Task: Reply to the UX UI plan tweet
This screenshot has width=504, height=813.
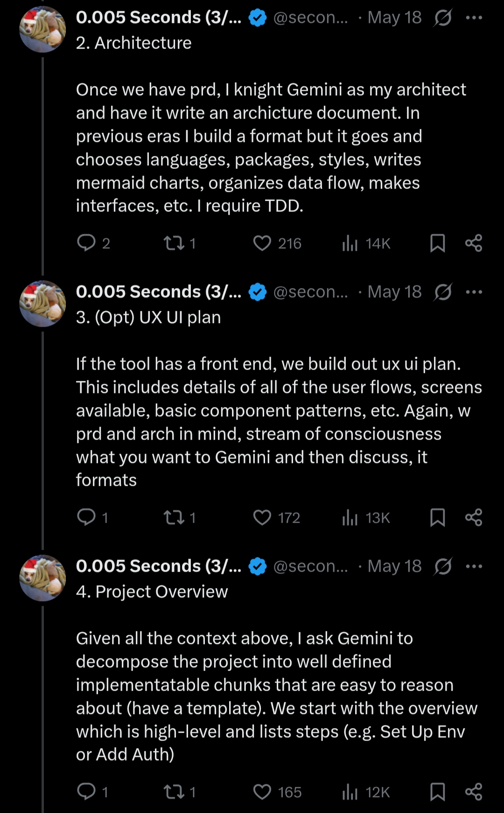Action: [x=86, y=518]
